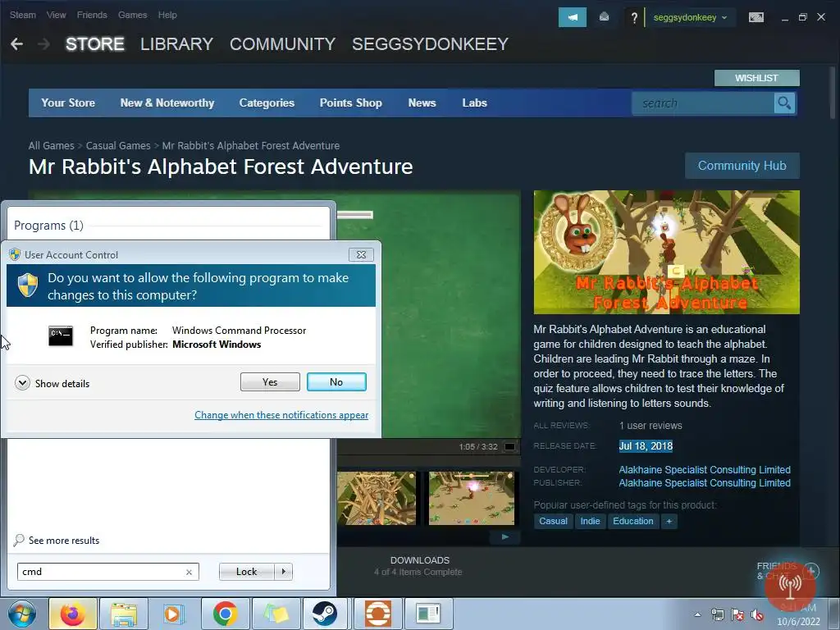Go to the STORE tab
Viewport: 840px width, 630px height.
tap(95, 44)
